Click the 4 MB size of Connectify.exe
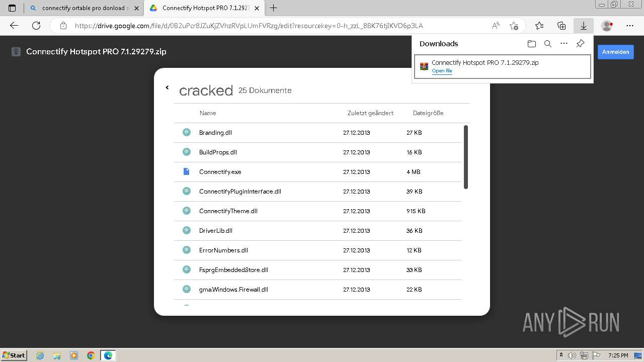This screenshot has height=362, width=644. point(414,172)
